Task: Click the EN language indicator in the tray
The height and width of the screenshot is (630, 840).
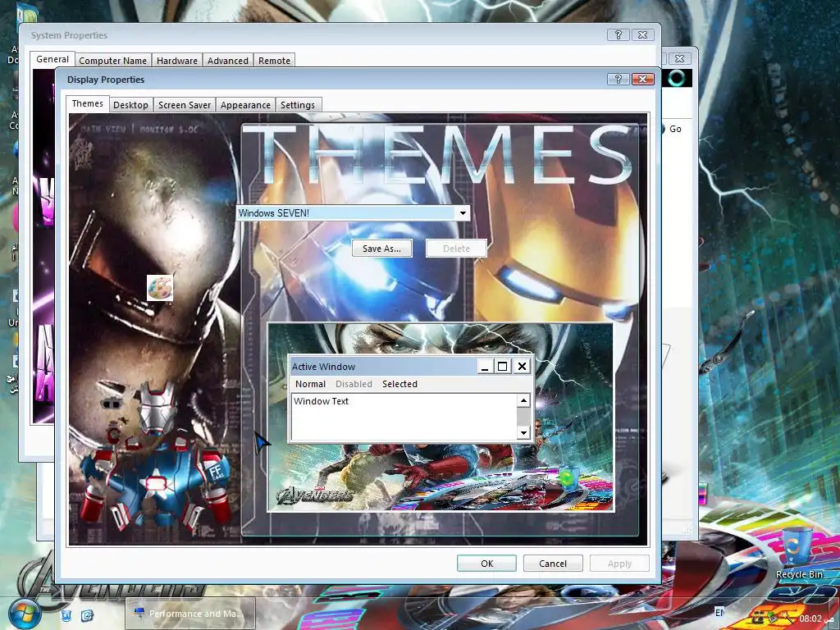Action: 720,612
